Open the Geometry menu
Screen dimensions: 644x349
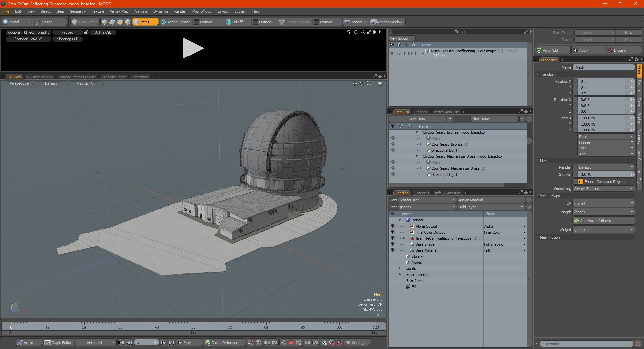coord(77,11)
